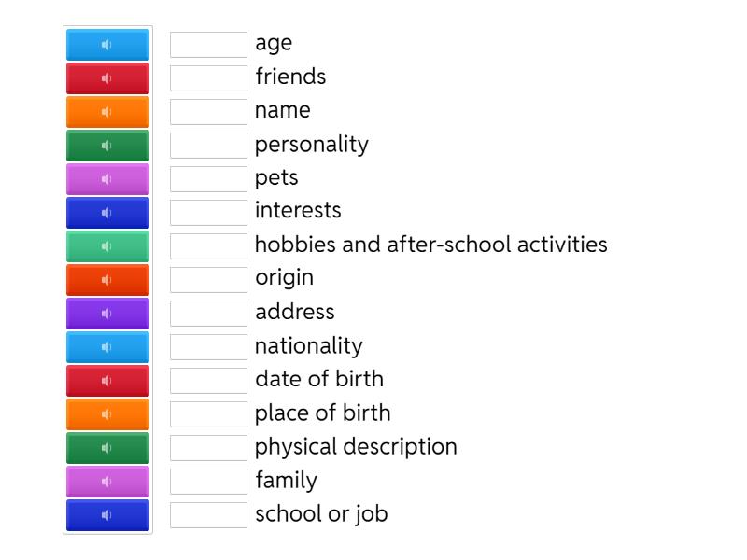
Task: Play the light blue audio tile beside age
Action: [107, 45]
